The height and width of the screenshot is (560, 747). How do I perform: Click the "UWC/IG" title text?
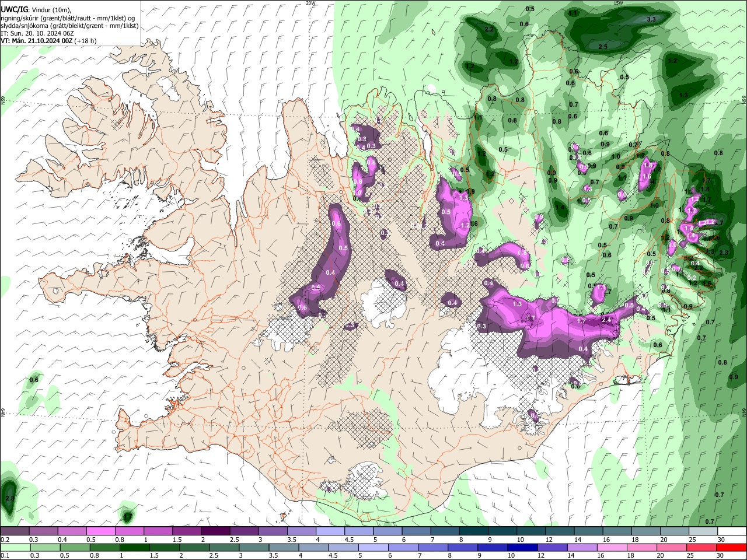point(14,9)
